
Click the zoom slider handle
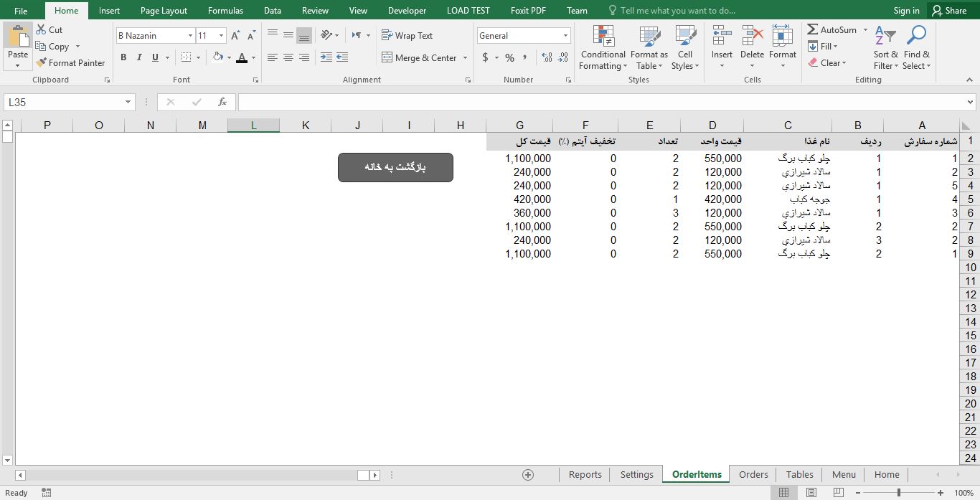pos(899,493)
